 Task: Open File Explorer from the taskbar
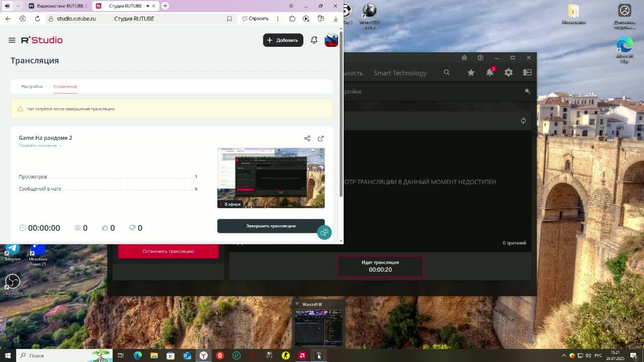154,355
